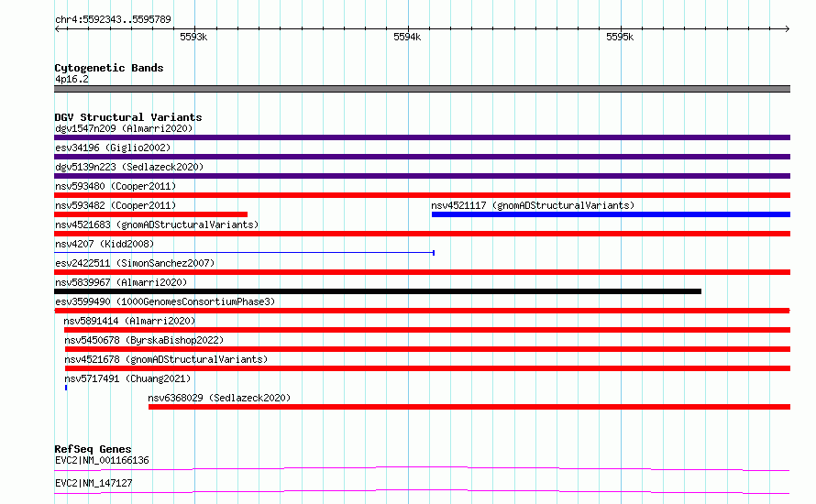Open esv2422511 (SimonSanchez2007) label
816x504 pixels.
pyautogui.click(x=135, y=263)
